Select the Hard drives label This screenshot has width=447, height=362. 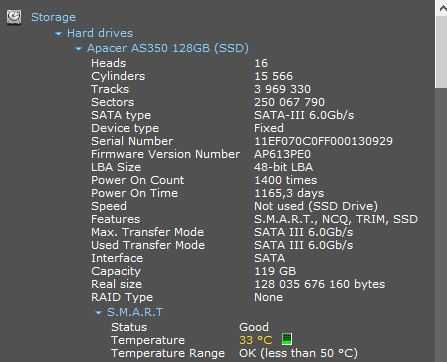pos(100,33)
